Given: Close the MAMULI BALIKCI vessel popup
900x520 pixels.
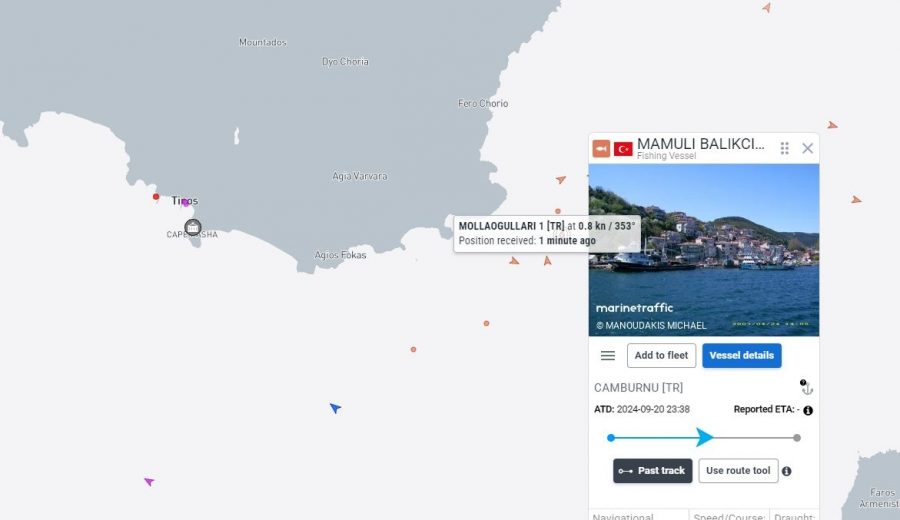Looking at the screenshot, I should [x=807, y=149].
